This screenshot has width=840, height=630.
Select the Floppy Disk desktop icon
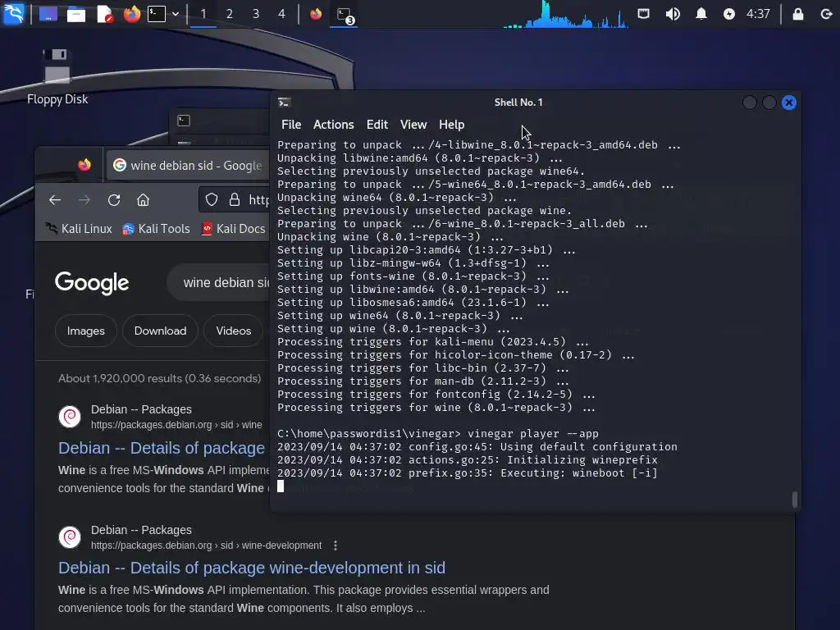57,76
